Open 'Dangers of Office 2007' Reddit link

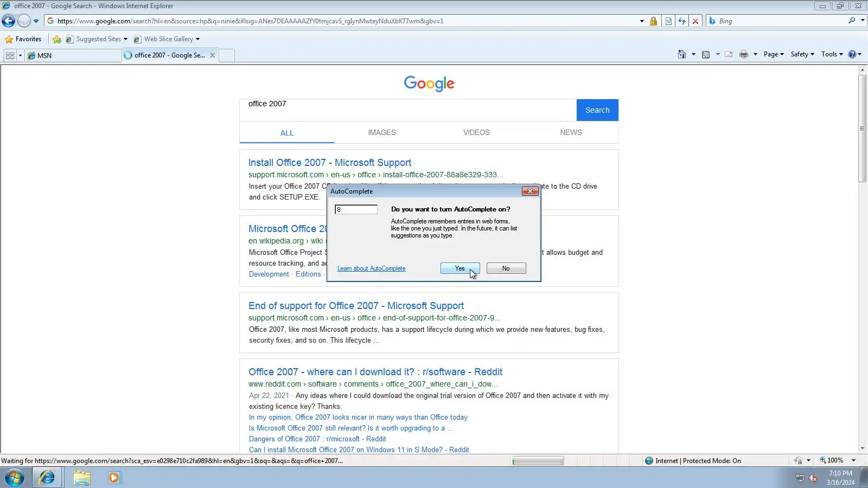[317, 439]
